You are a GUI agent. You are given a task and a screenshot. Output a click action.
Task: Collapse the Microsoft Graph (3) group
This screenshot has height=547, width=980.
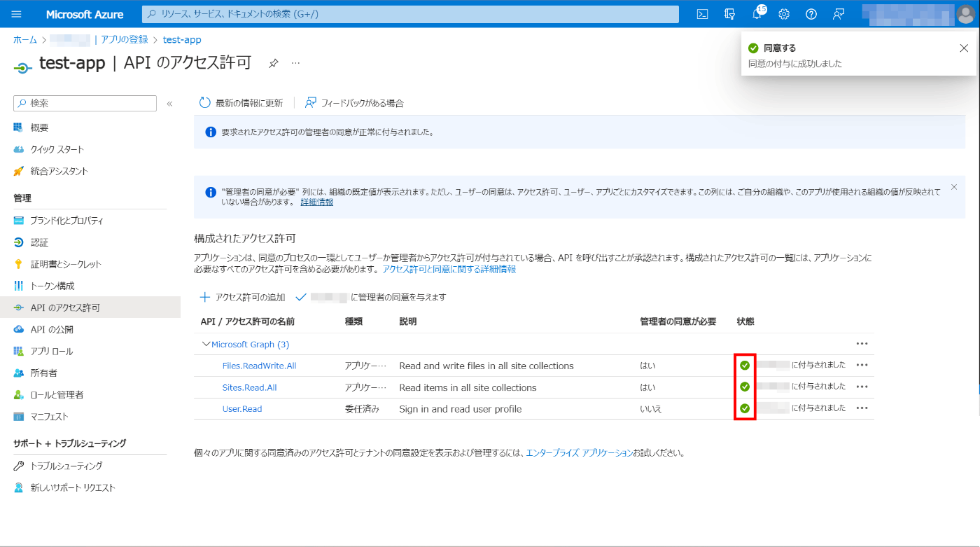click(x=206, y=344)
